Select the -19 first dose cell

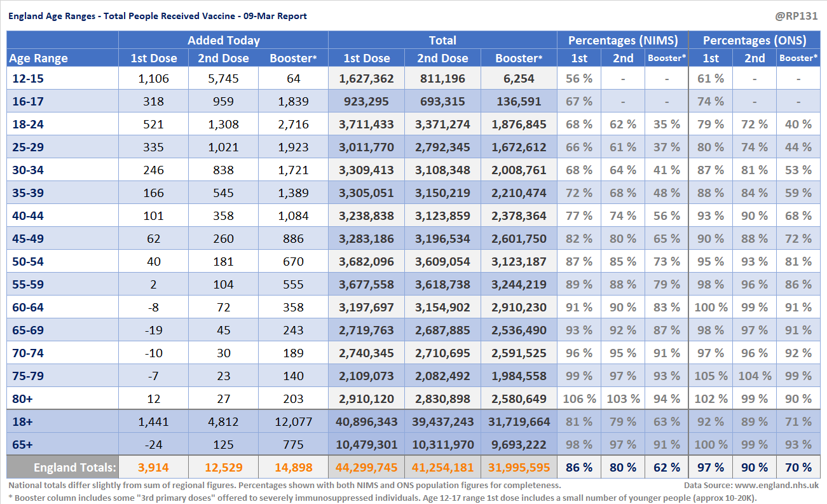[x=153, y=330]
